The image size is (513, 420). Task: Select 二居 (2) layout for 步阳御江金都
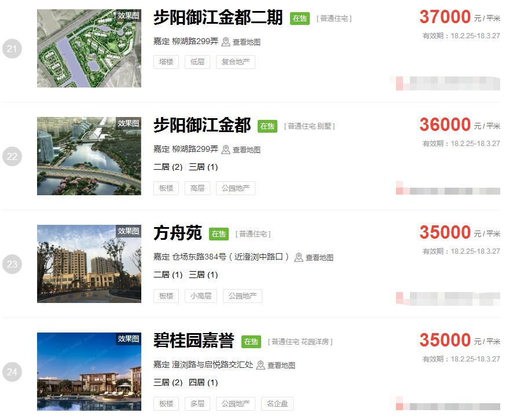pos(168,167)
